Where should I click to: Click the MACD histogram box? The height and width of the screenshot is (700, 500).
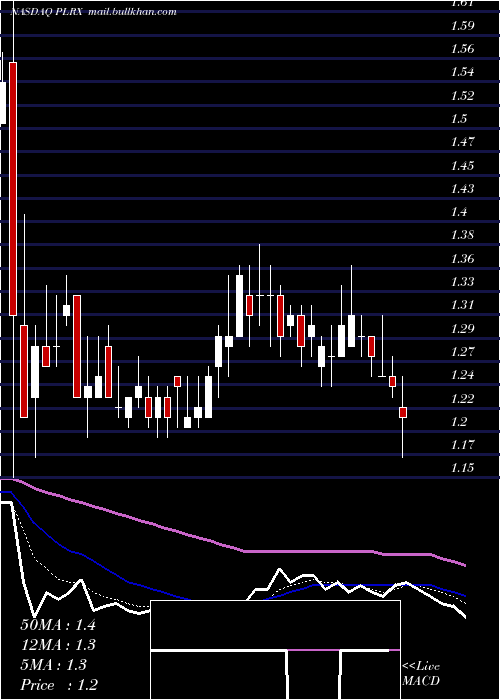(275, 650)
